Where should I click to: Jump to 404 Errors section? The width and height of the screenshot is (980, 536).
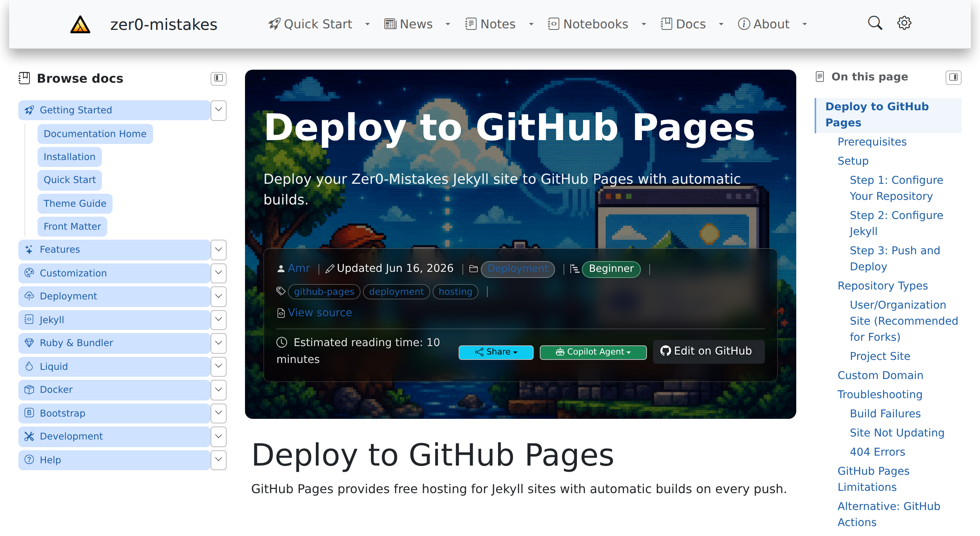877,452
